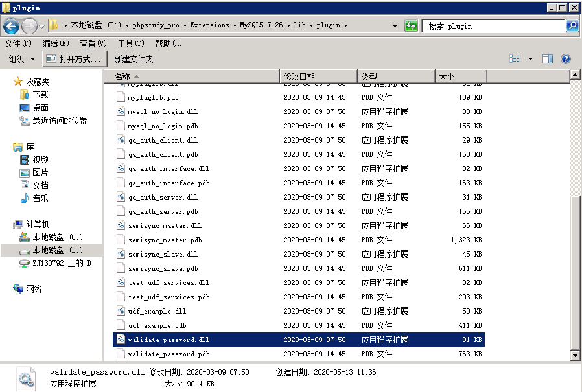This screenshot has height=392, width=582.
Task: Open the 文件(F) menu
Action: pyautogui.click(x=18, y=43)
